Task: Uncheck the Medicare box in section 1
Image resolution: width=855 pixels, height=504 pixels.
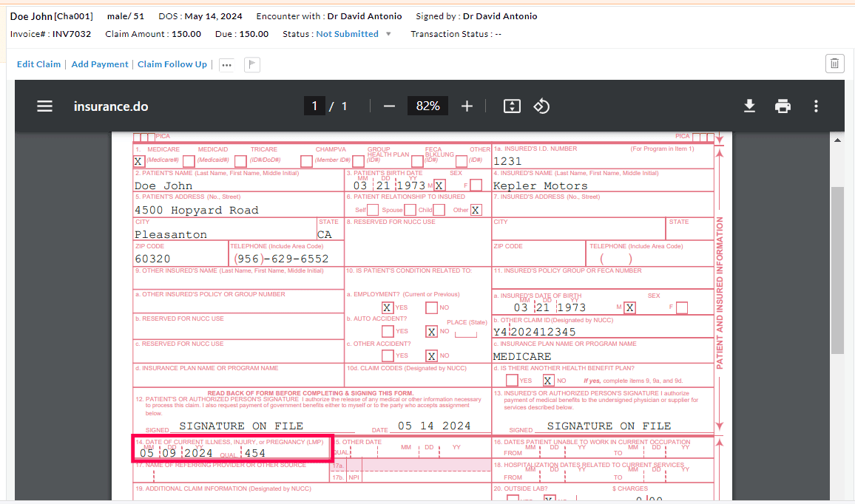Action: click(138, 160)
